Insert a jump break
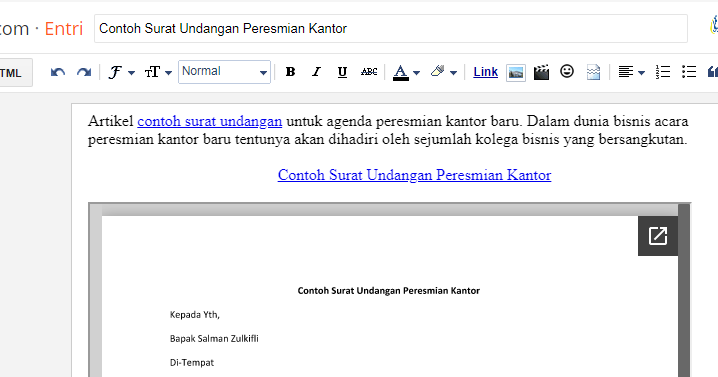 coord(593,72)
